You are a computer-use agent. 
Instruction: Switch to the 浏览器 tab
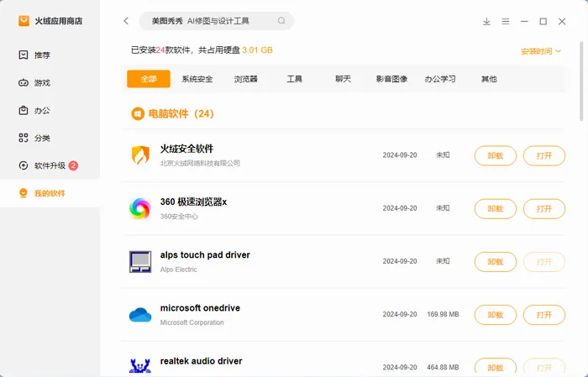(246, 79)
